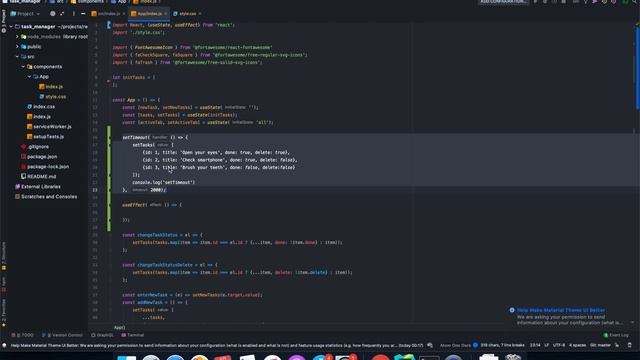
Task: Open Project panel options (vertical dots)
Action: coord(73,13)
